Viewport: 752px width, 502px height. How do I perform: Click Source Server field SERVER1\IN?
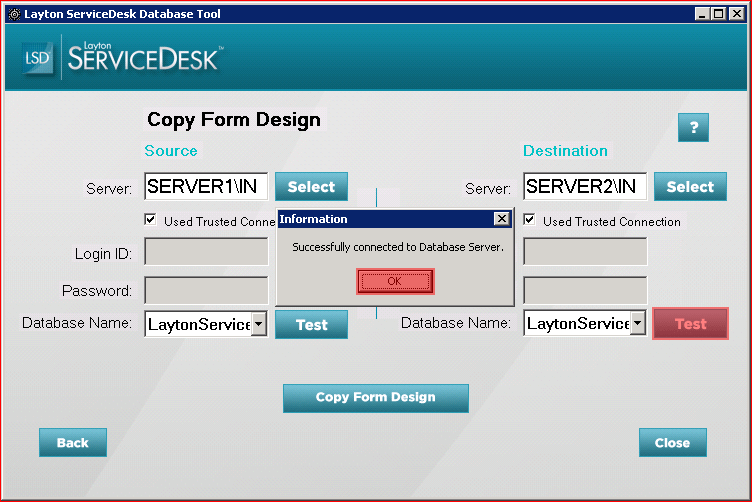[206, 187]
